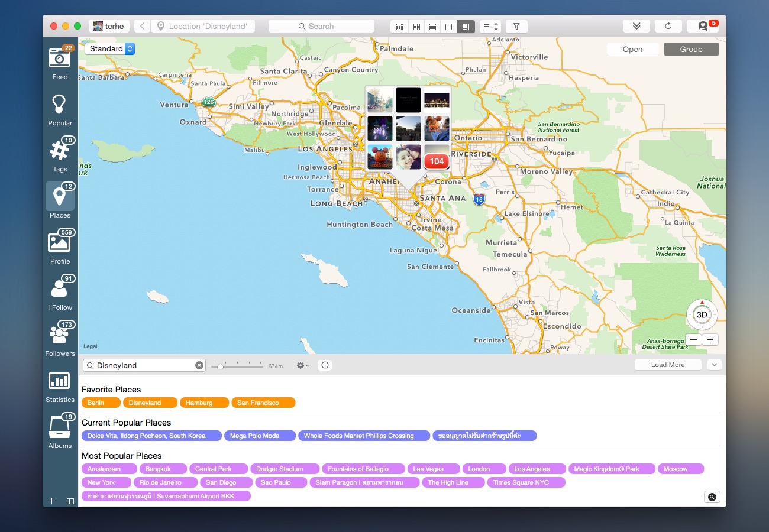The width and height of the screenshot is (769, 532).
Task: Open the Popular lightbulb section
Action: click(60, 110)
